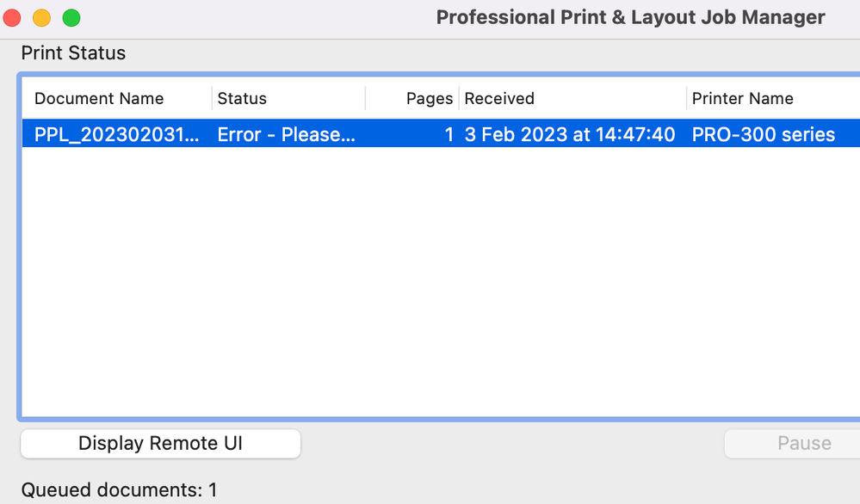860x504 pixels.
Task: Sort jobs by the Status column
Action: click(242, 98)
